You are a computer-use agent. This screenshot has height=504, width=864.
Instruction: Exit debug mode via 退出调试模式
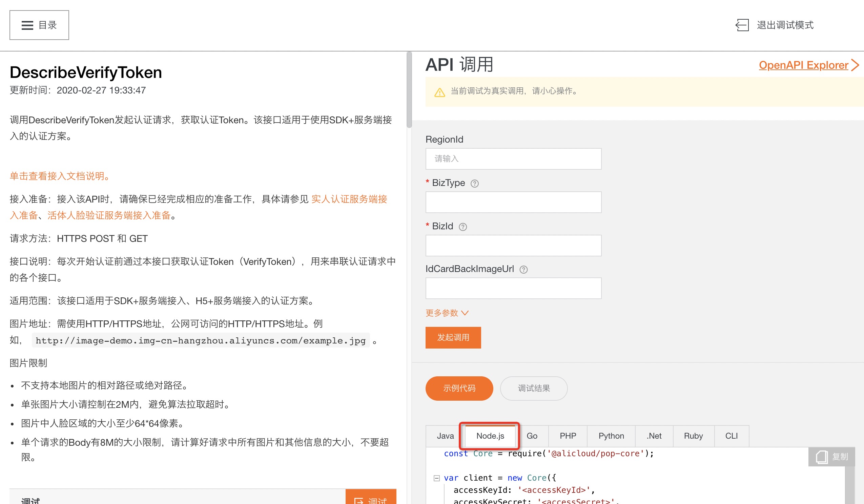point(785,25)
